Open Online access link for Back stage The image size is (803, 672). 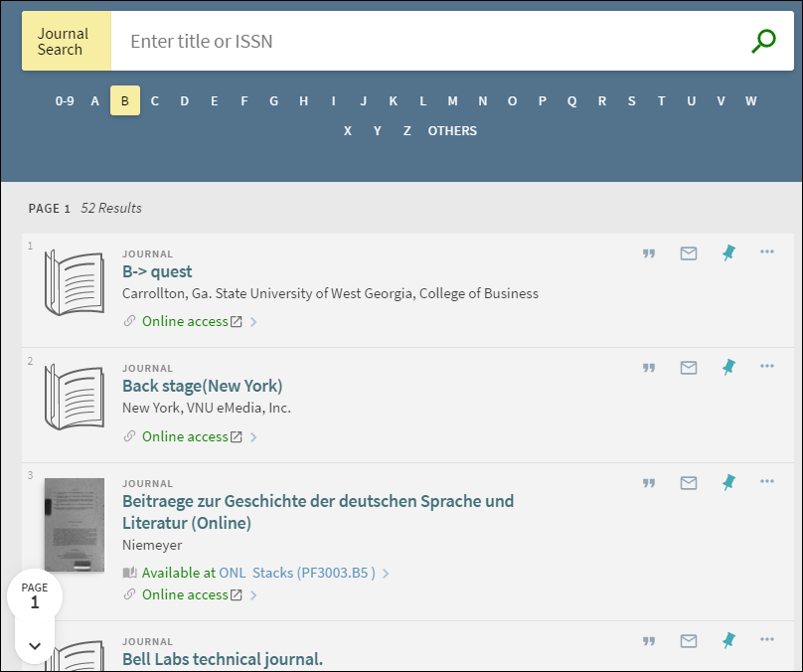click(x=185, y=436)
